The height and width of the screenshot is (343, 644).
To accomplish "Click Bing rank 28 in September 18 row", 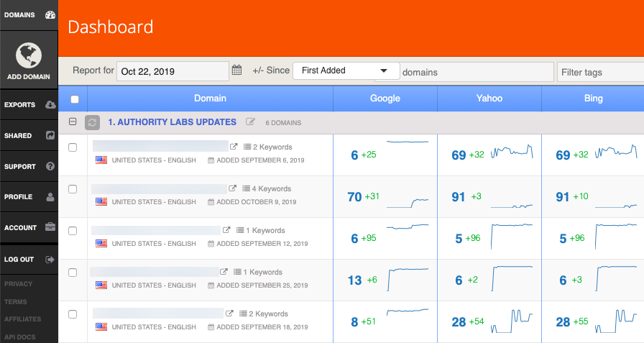I will 563,322.
